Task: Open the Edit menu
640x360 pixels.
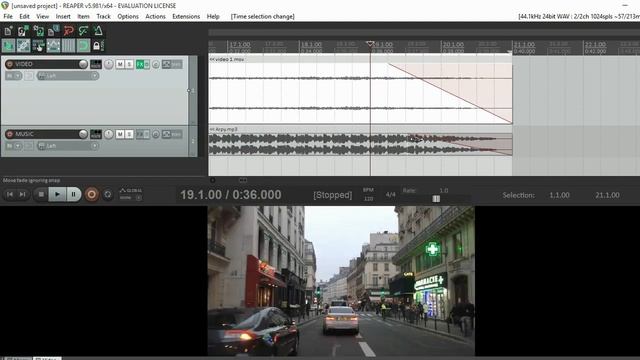Action: point(24,16)
